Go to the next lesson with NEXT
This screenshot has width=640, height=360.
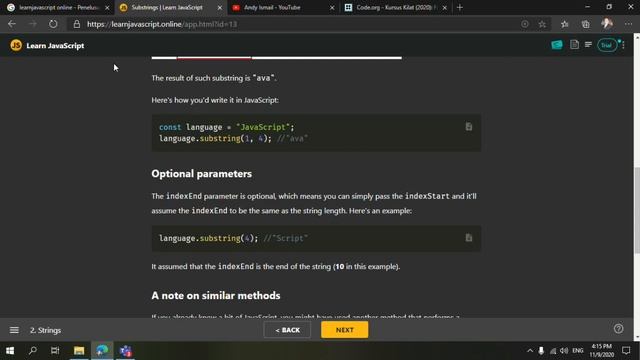coord(344,330)
